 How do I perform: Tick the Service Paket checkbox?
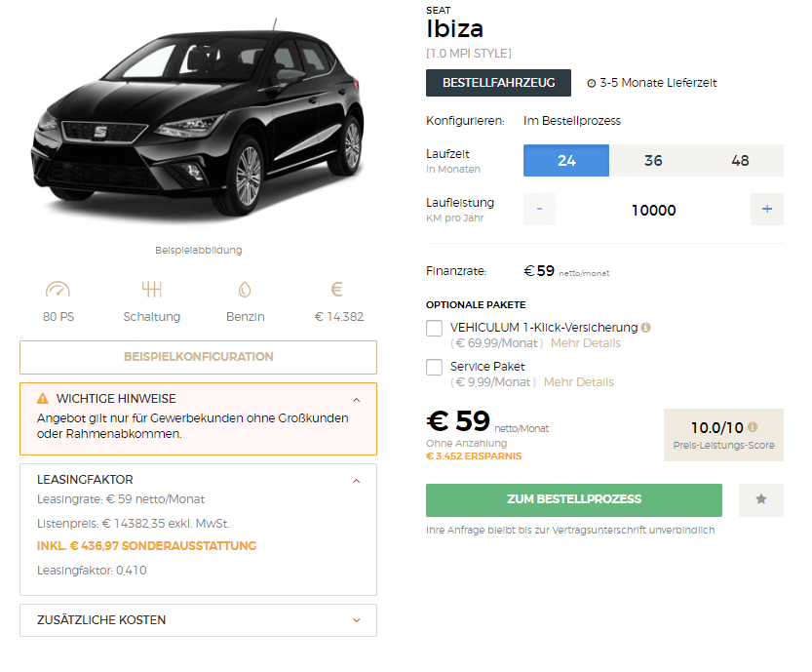point(434,367)
